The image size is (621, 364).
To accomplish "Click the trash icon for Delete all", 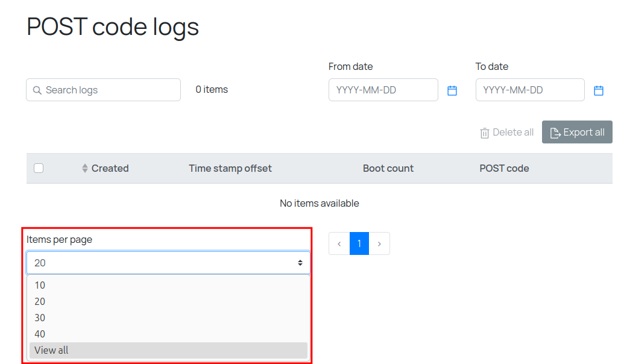I will [485, 133].
